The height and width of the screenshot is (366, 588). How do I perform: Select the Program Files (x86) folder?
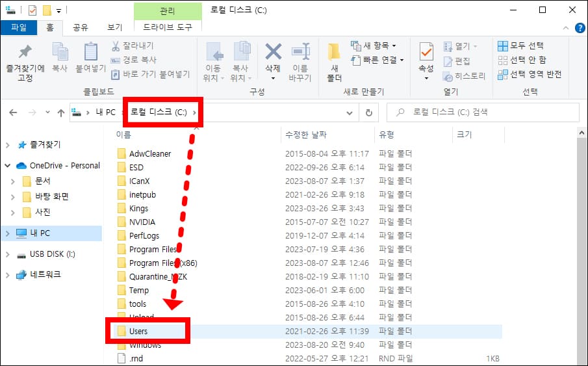[163, 263]
